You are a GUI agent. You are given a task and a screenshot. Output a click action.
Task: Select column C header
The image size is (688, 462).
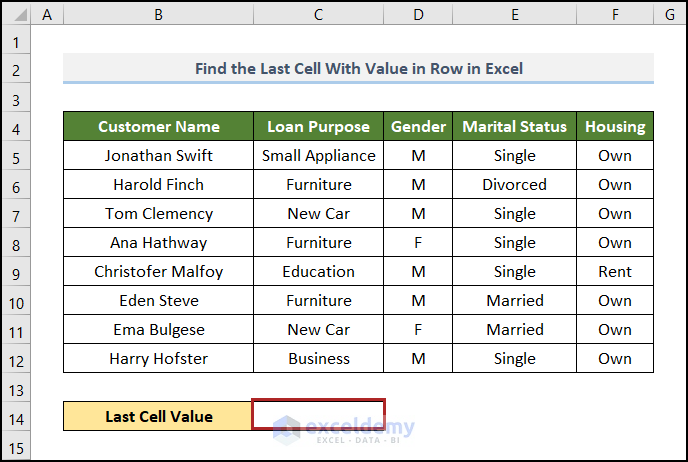point(318,14)
